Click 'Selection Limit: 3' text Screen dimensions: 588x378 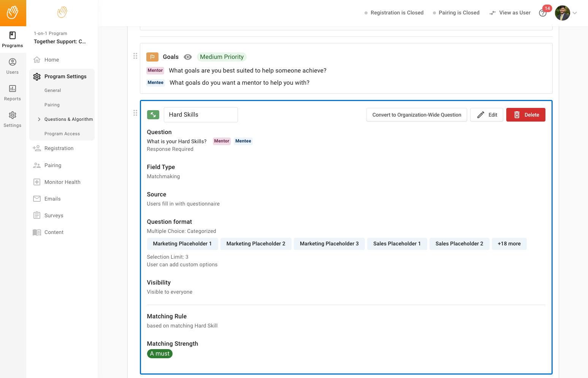pyautogui.click(x=168, y=257)
